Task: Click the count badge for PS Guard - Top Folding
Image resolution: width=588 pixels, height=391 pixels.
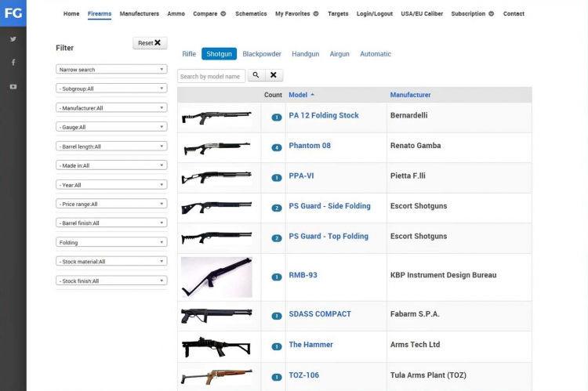Action: (277, 238)
